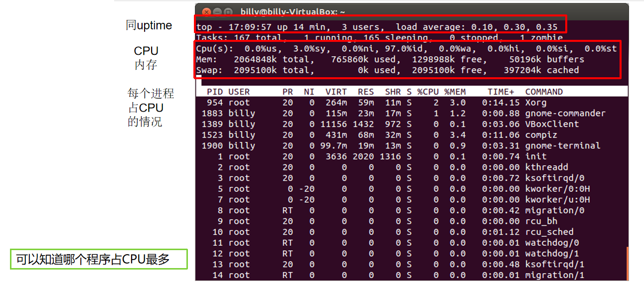Close the billy@billy-VirtualBox terminal window
This screenshot has width=644, height=287.
(x=205, y=12)
